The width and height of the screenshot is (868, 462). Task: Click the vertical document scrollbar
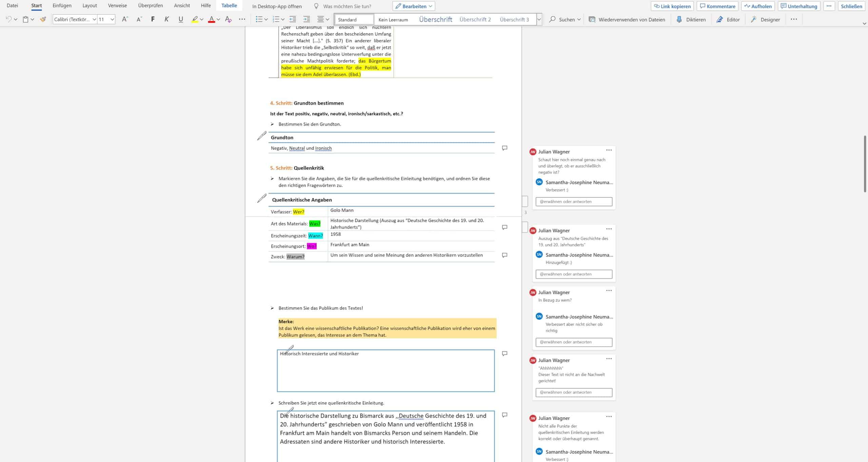(865, 164)
